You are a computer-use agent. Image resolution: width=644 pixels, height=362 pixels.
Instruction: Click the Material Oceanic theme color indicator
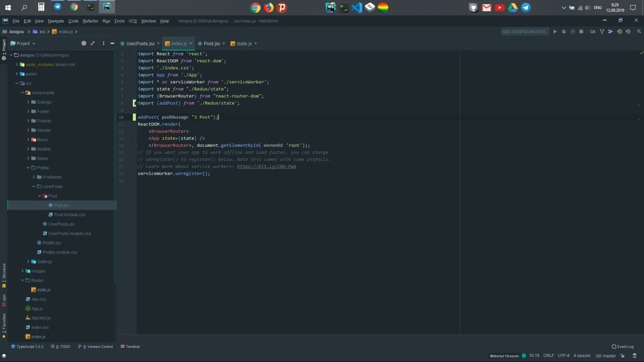524,355
